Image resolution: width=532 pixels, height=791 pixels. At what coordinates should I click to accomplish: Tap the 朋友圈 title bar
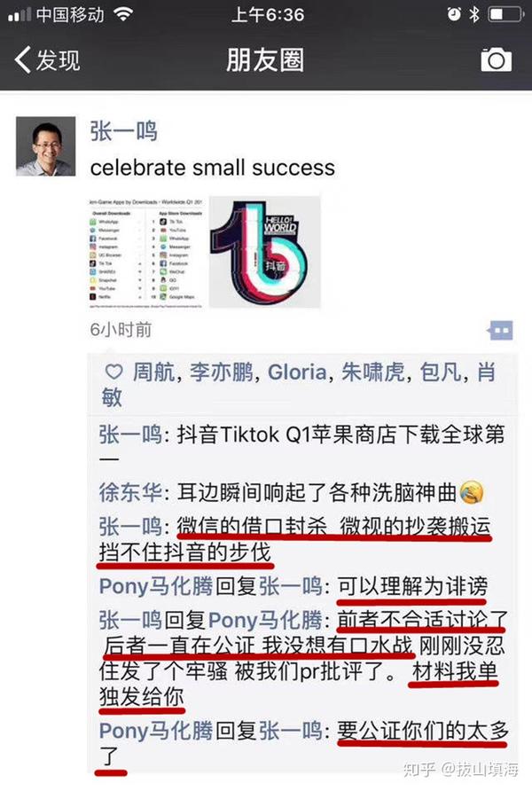click(265, 60)
